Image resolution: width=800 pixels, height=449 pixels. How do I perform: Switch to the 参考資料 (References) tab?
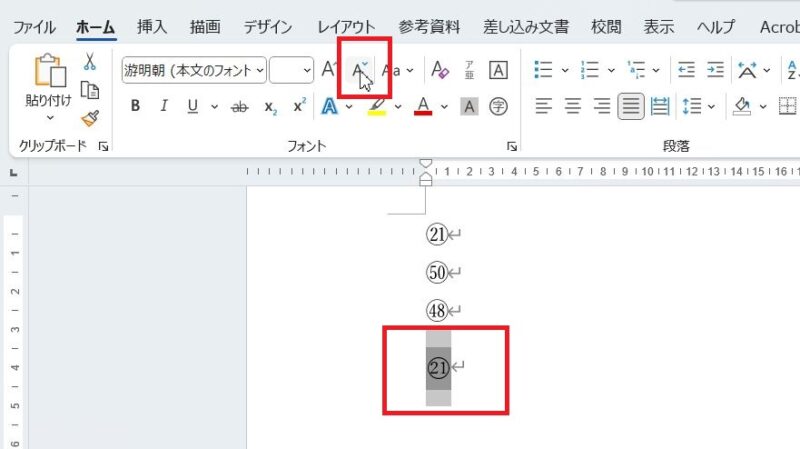[429, 27]
